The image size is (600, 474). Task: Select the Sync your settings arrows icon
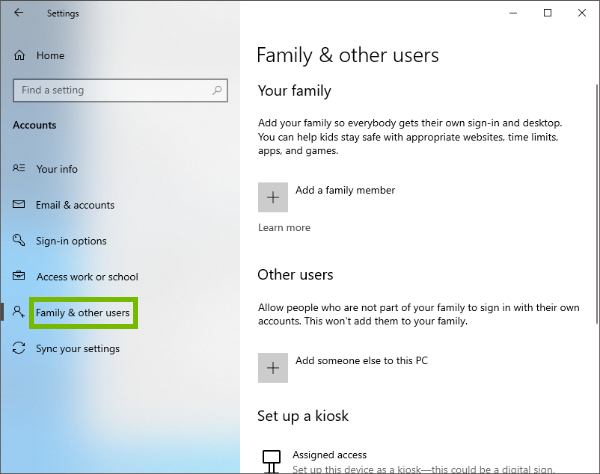coord(19,348)
